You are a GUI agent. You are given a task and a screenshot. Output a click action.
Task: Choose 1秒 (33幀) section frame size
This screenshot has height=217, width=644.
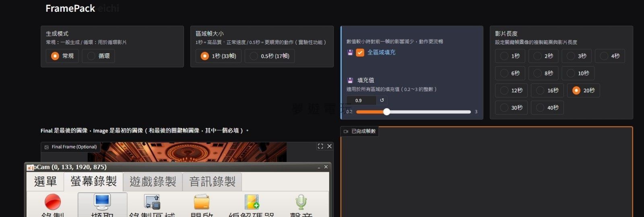(x=219, y=56)
